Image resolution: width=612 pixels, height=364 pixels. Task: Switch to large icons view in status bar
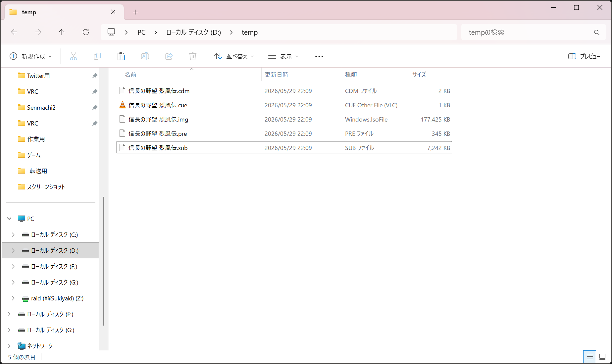[602, 357]
